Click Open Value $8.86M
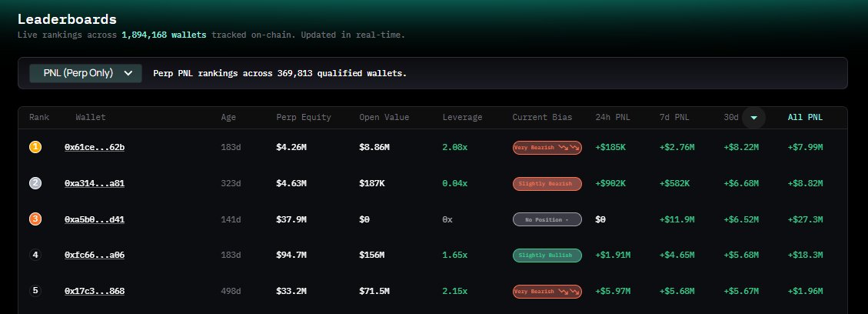This screenshot has width=868, height=314. coord(374,147)
